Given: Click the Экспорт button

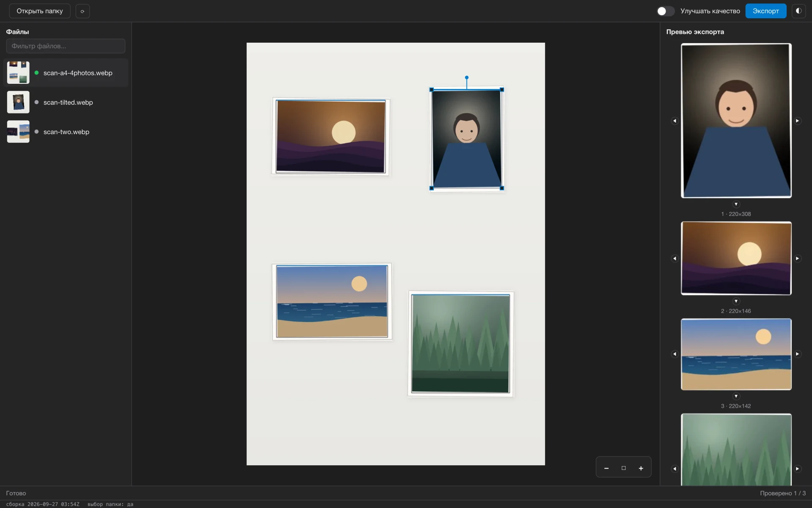Looking at the screenshot, I should coord(765,11).
